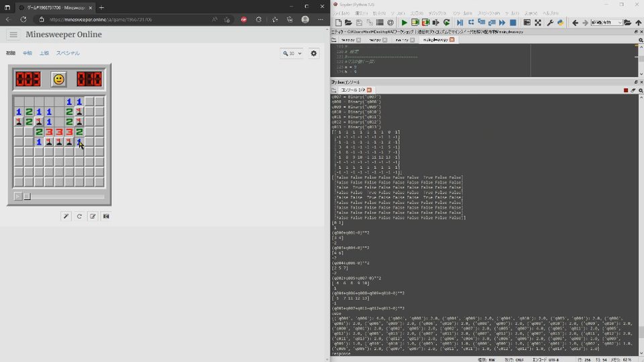
Task: Save the current file in Spyder
Action: point(359,23)
